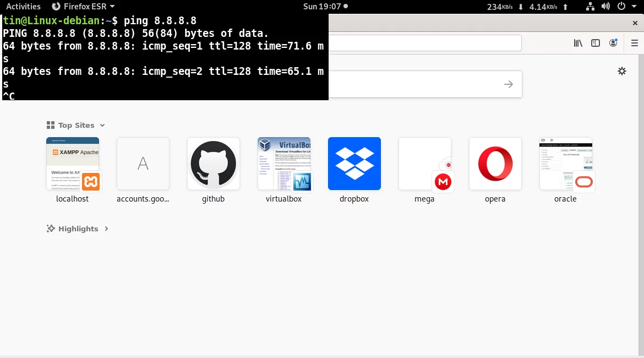
Task: Open the system menu dropdown arrow
Action: click(x=634, y=7)
